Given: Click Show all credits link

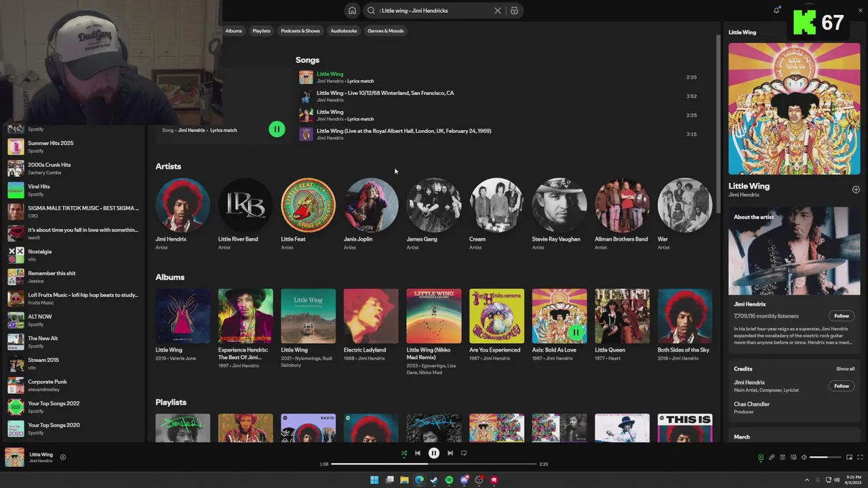Looking at the screenshot, I should [845, 369].
